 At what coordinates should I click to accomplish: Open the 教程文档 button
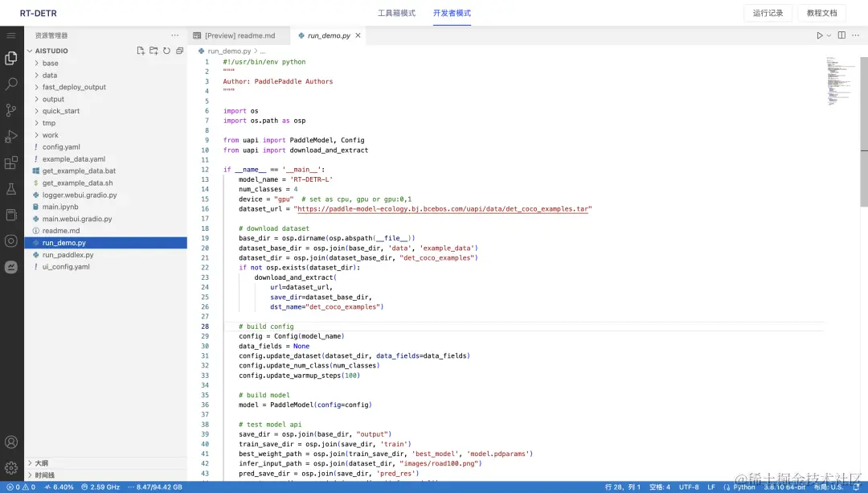click(821, 13)
